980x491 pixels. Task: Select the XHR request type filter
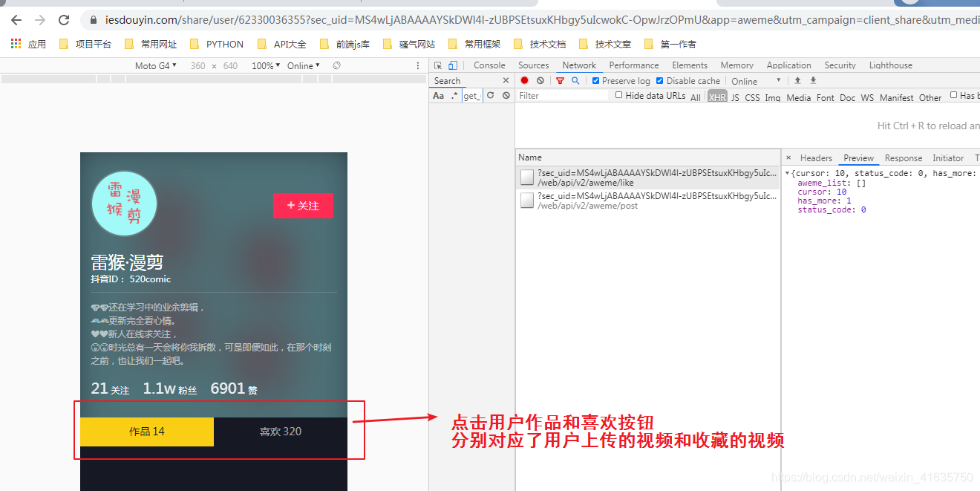[717, 97]
